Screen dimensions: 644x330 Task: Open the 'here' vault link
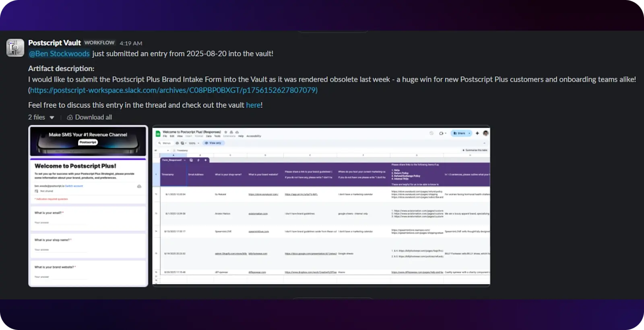pos(253,105)
